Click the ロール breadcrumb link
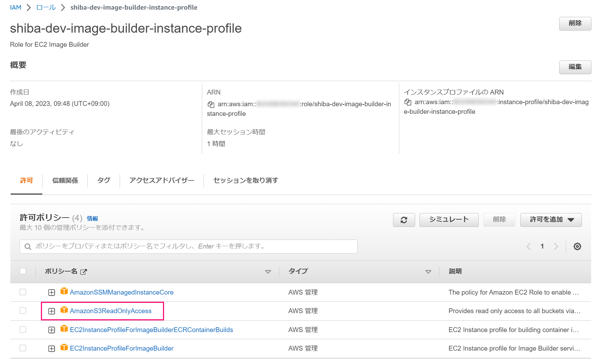The width and height of the screenshot is (597, 364). coord(46,8)
